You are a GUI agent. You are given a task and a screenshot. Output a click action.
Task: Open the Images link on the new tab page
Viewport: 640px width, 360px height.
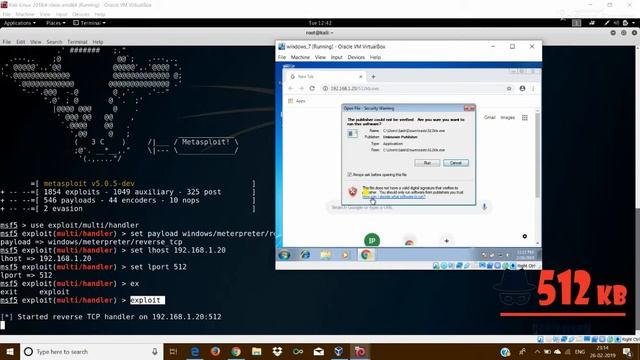click(x=507, y=118)
